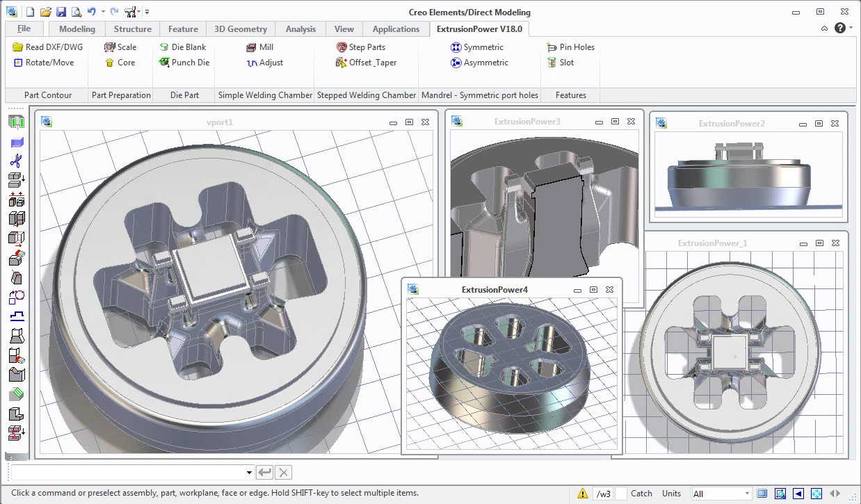Open the Applications tab
This screenshot has width=861, height=504.
click(x=396, y=29)
